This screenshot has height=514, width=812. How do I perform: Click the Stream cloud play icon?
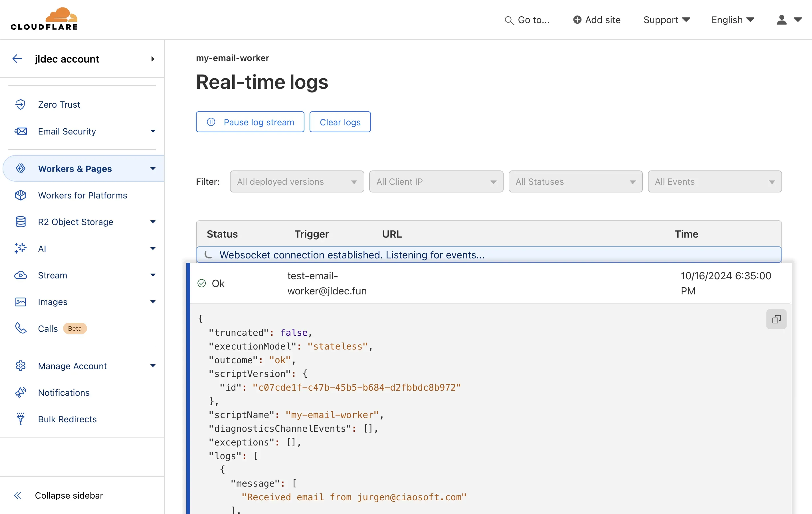tap(21, 275)
